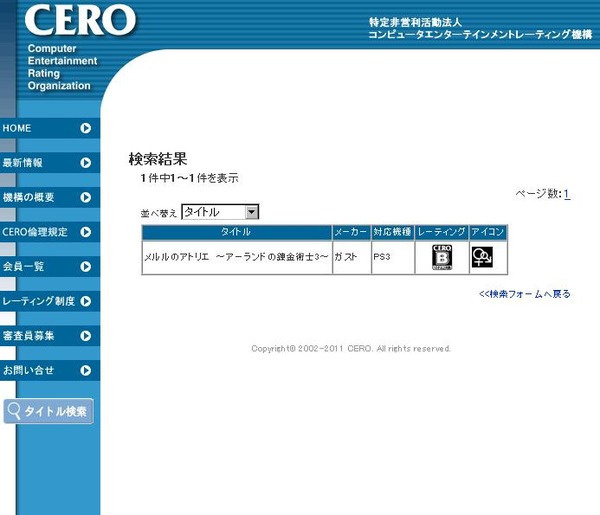
Task: Click the メーカー column header
Action: click(351, 232)
